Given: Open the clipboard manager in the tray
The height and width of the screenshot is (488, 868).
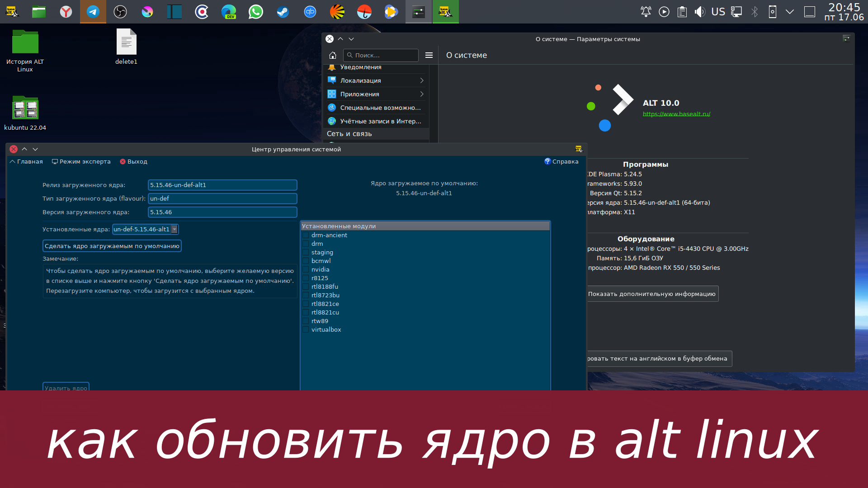Looking at the screenshot, I should pos(682,11).
